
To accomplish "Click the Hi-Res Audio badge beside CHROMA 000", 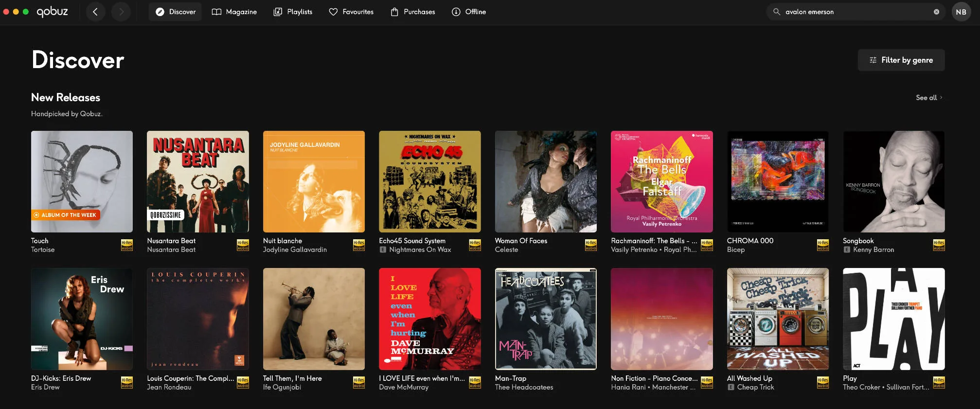I will click(823, 245).
